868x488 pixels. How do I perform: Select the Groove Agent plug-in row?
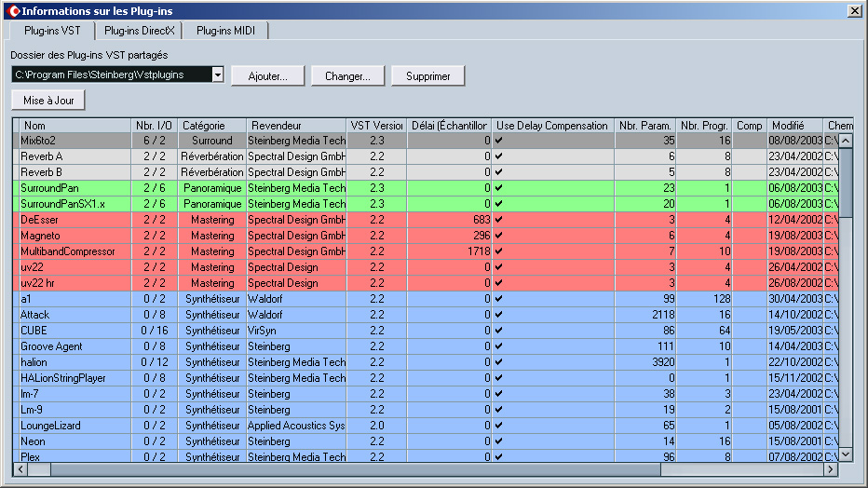pos(75,346)
